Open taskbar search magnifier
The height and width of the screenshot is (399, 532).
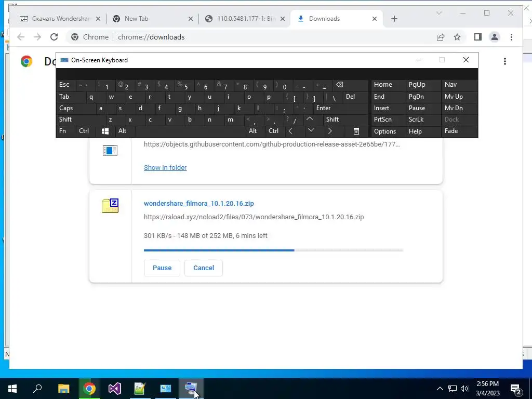click(x=37, y=389)
